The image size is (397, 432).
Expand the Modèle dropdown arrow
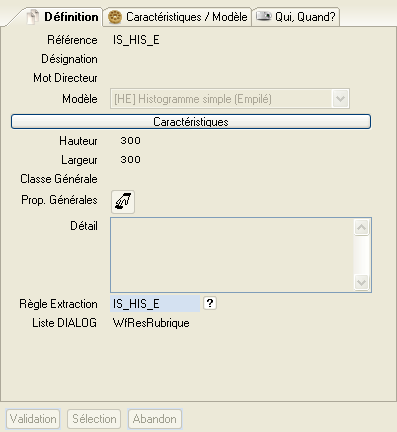[x=340, y=99]
